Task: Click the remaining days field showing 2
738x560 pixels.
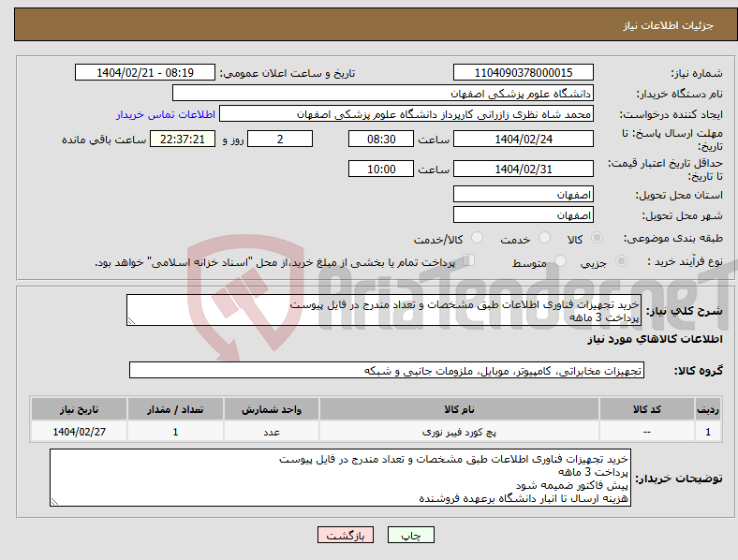Action: tap(280, 139)
